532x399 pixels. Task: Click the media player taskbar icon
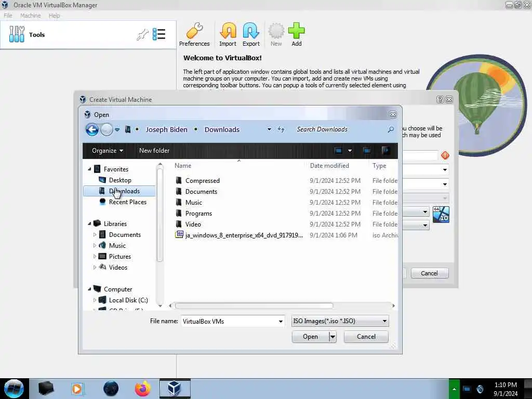click(77, 389)
